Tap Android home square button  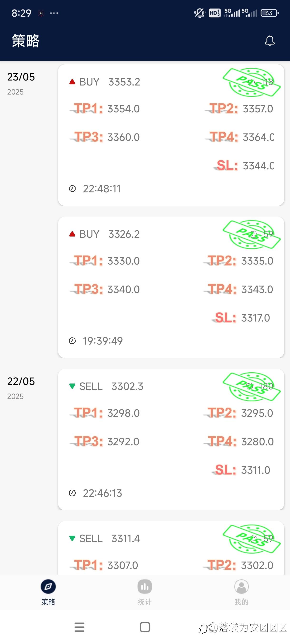pyautogui.click(x=145, y=627)
